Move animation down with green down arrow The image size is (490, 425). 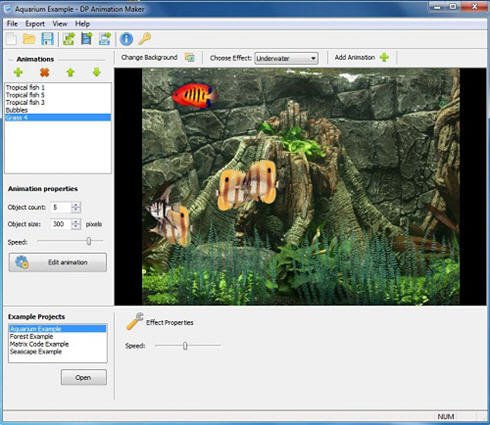pyautogui.click(x=97, y=72)
